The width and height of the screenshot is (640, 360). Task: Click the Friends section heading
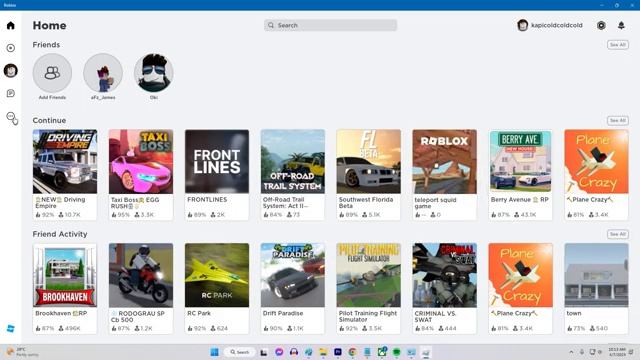pos(46,45)
